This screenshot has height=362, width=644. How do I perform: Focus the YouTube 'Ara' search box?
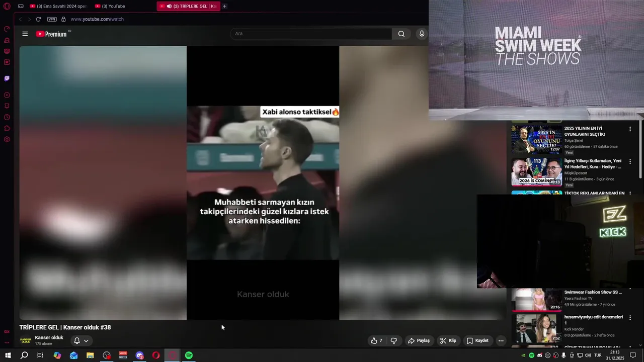311,34
